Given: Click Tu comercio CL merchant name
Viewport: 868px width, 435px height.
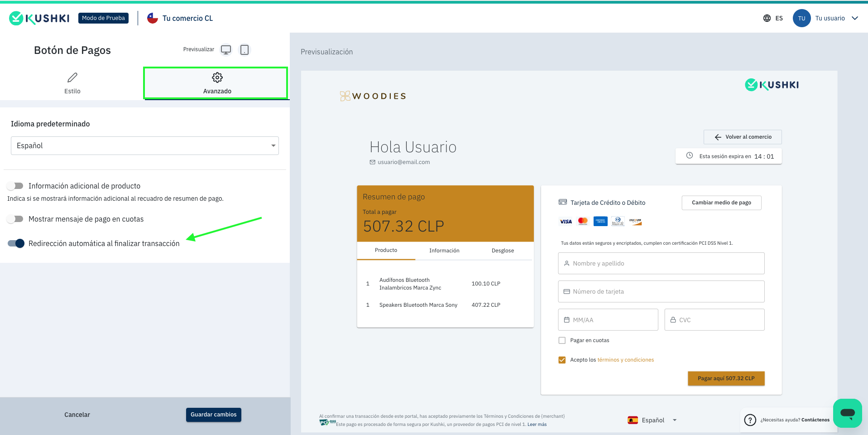Looking at the screenshot, I should 187,19.
